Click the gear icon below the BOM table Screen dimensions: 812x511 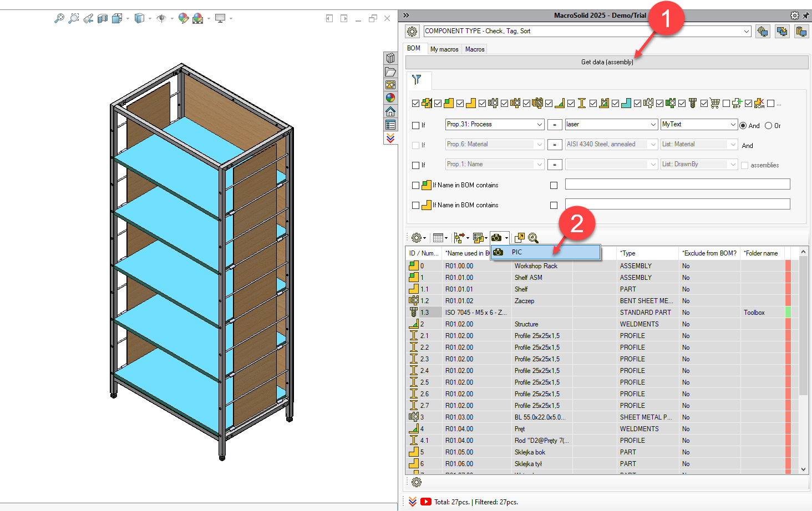tap(417, 482)
